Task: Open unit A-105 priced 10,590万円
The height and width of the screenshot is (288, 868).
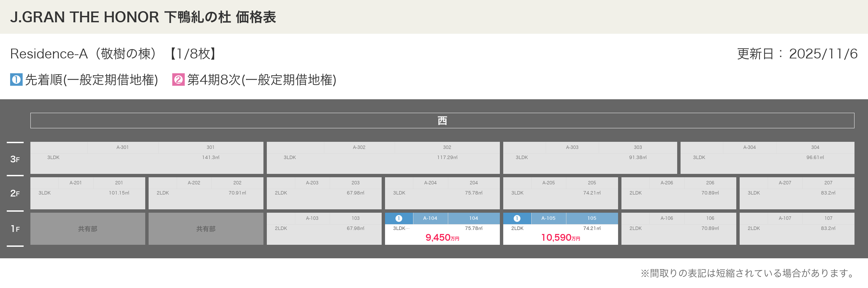Action: point(560,229)
